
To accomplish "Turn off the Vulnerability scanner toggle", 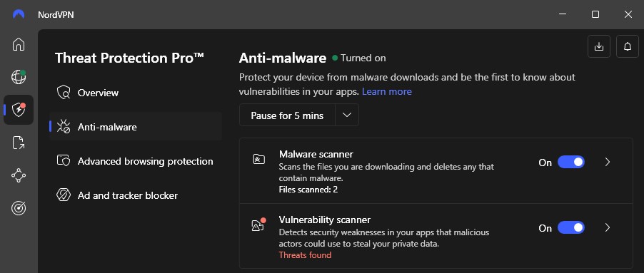I will tap(571, 228).
